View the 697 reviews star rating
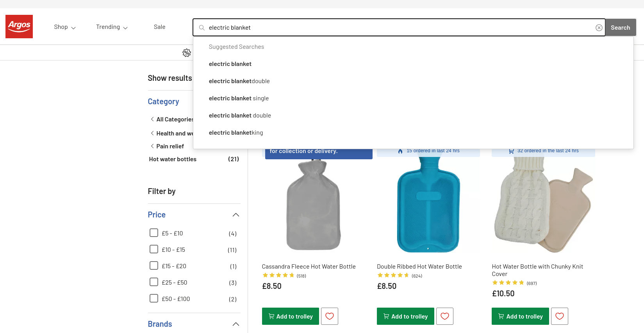Viewport: 644px width, 333px height. (x=514, y=283)
